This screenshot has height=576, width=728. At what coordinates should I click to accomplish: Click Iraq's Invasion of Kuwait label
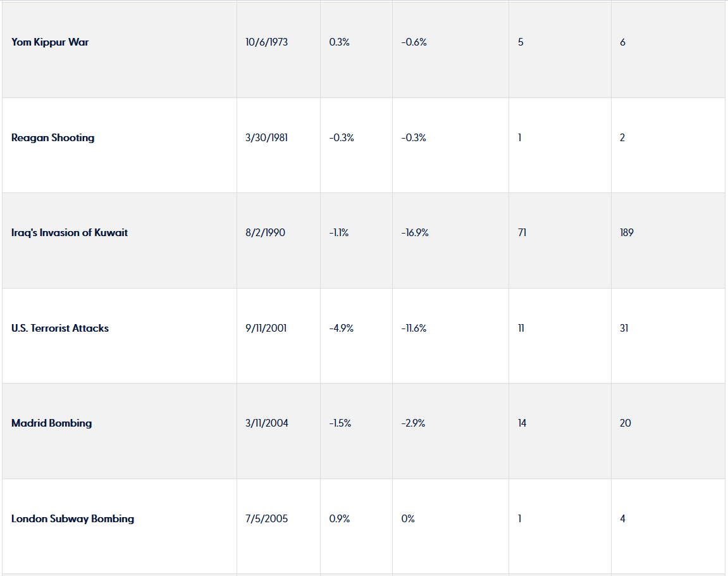pos(70,233)
